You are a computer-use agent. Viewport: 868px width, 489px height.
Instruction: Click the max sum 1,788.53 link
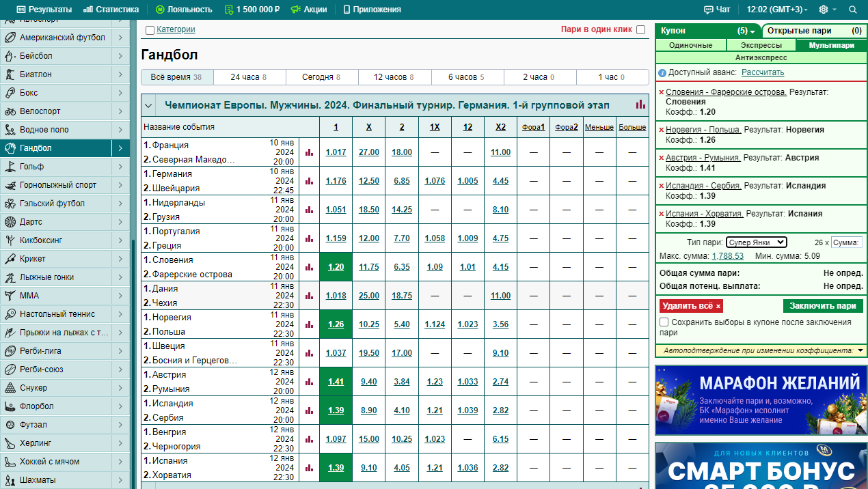(728, 256)
